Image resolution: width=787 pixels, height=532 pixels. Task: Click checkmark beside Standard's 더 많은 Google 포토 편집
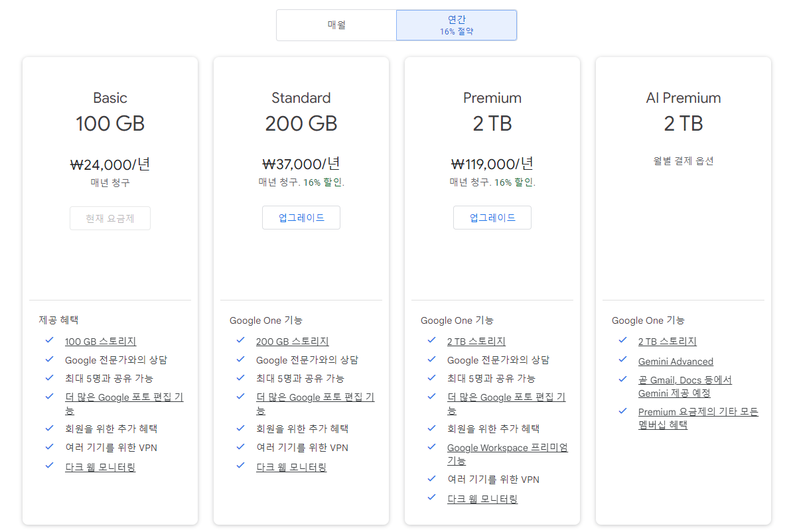(240, 396)
